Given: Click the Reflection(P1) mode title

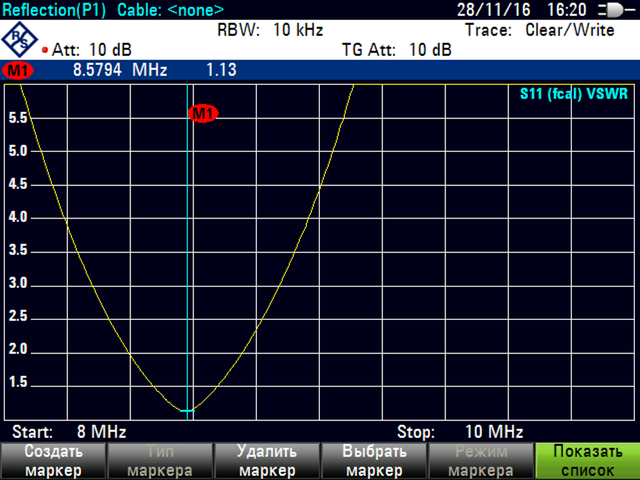Looking at the screenshot, I should coord(56,9).
